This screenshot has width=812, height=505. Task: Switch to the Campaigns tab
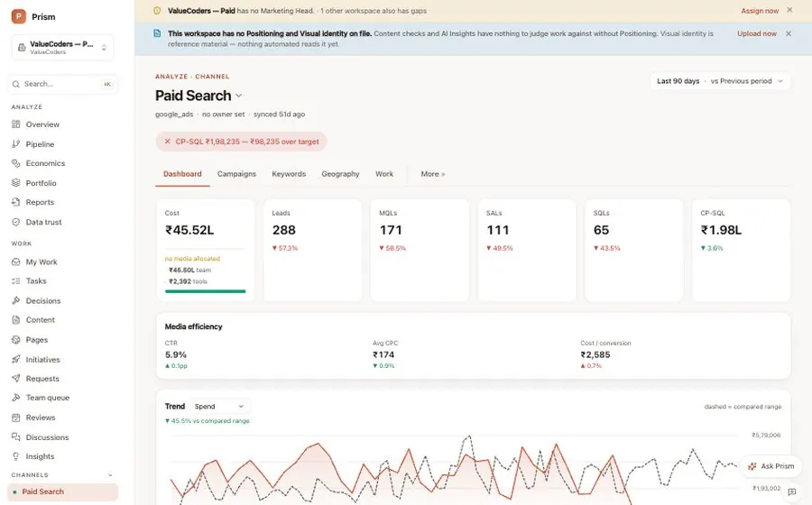(236, 174)
